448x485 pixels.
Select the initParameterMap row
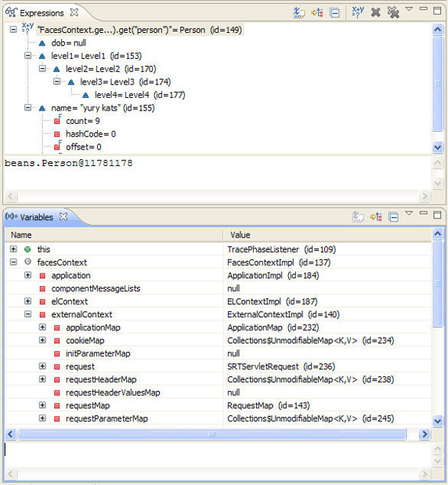click(x=218, y=353)
